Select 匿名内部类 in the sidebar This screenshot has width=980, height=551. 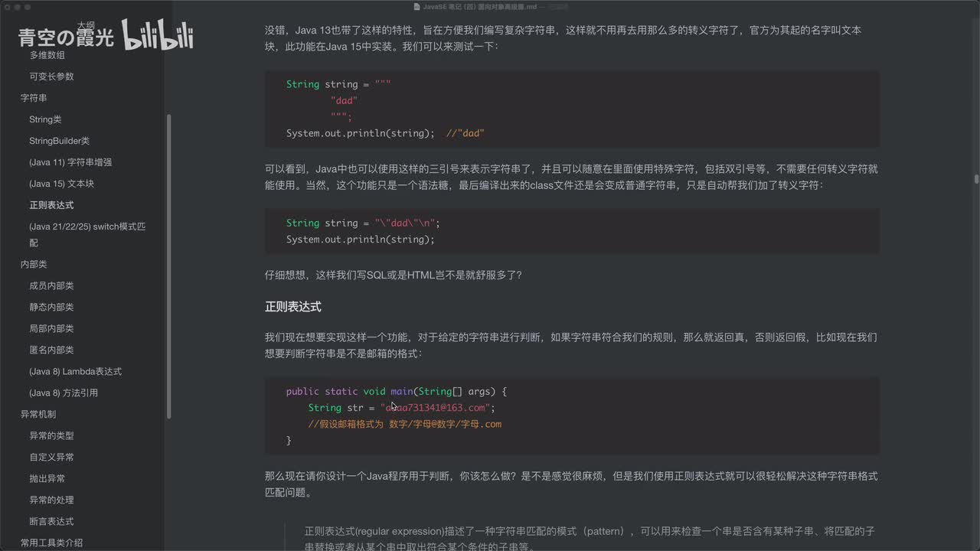pyautogui.click(x=51, y=350)
